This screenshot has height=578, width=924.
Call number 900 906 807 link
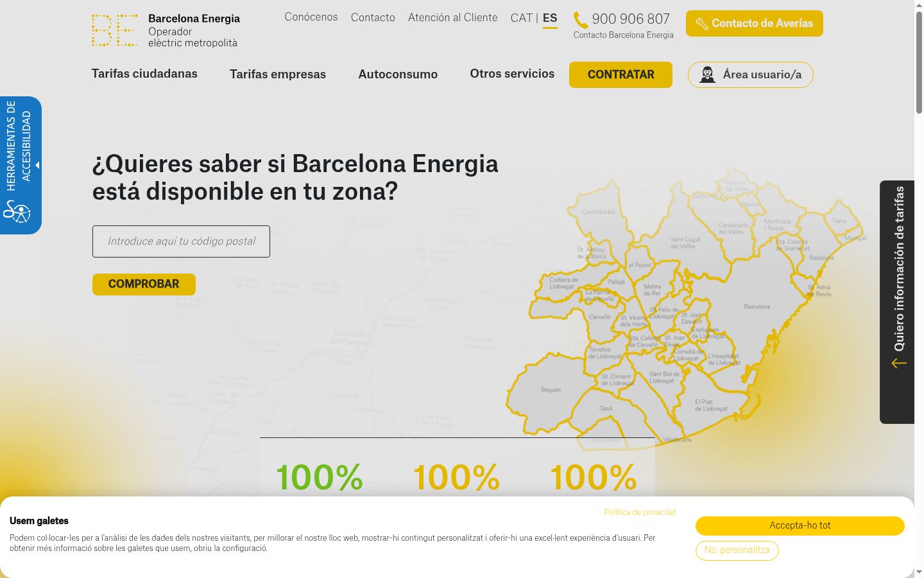click(x=631, y=19)
